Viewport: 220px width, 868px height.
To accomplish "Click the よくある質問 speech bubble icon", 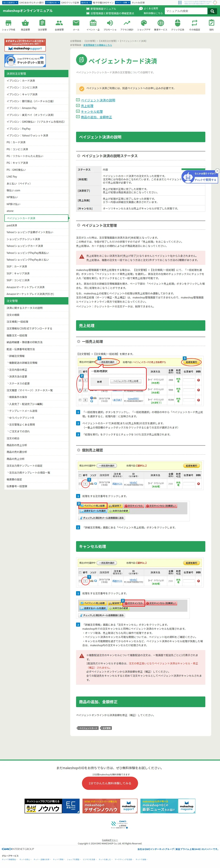I will coord(141,9).
